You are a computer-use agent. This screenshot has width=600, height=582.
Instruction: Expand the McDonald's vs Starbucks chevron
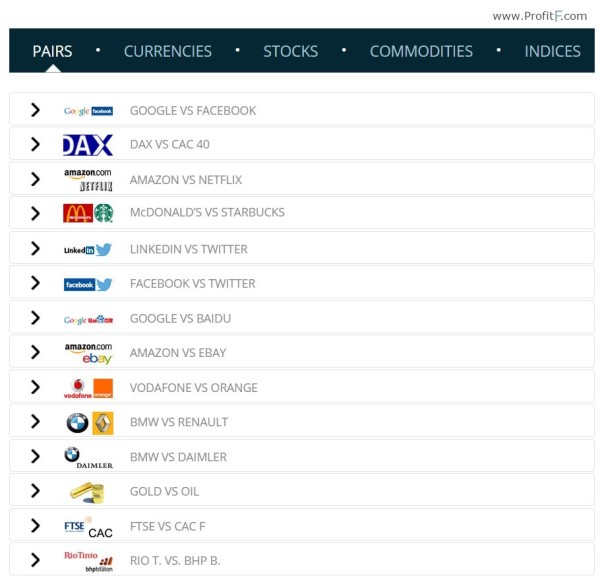35,214
